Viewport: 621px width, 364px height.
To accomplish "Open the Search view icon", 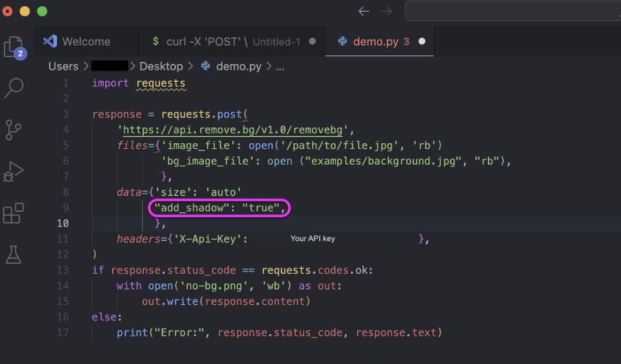I will pyautogui.click(x=14, y=88).
